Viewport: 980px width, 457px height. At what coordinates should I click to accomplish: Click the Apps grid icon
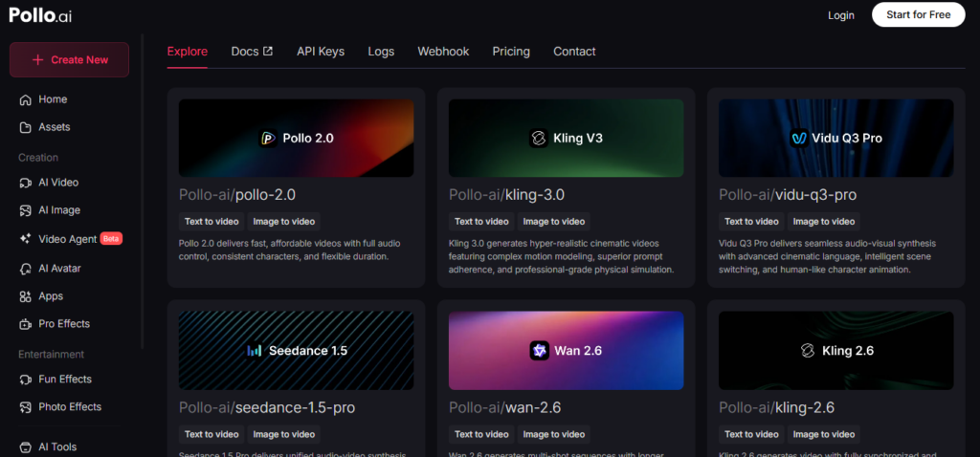point(25,296)
